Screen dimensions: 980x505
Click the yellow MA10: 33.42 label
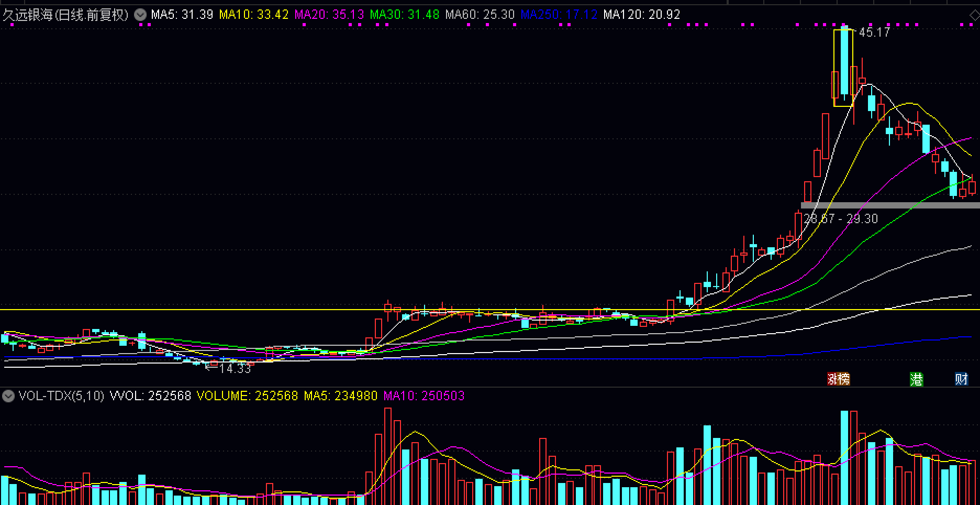pyautogui.click(x=254, y=15)
